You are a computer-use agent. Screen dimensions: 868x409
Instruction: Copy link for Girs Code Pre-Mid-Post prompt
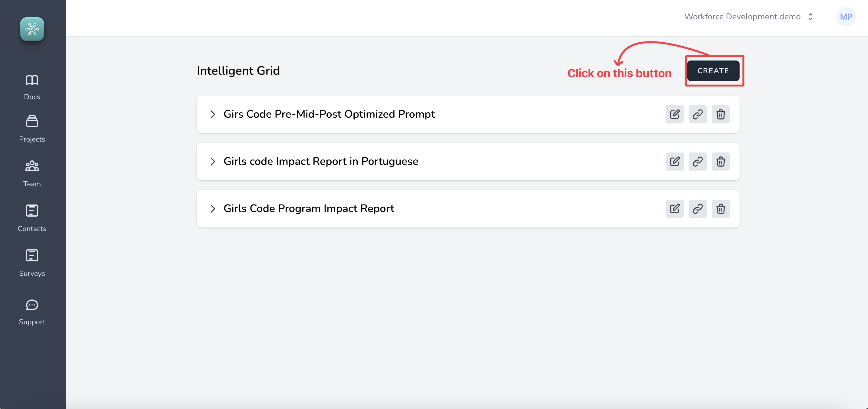(697, 114)
